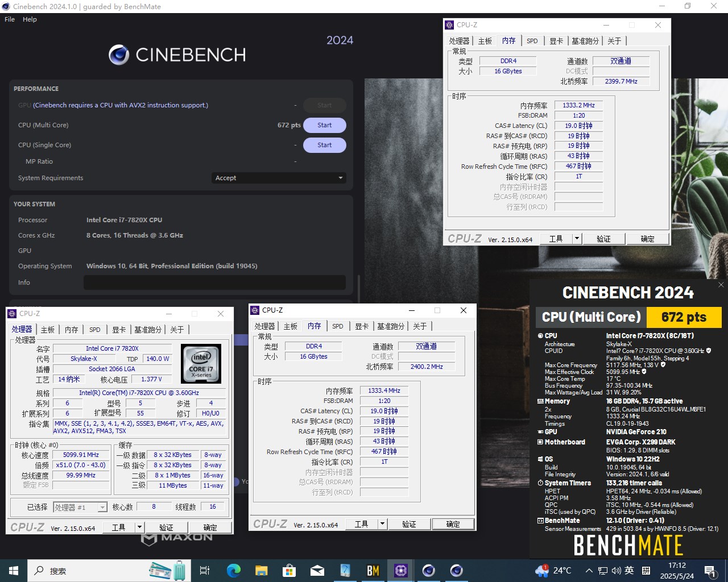Image resolution: width=728 pixels, height=582 pixels.
Task: Click the Cinebench title bar app icon
Action: [x=6, y=6]
